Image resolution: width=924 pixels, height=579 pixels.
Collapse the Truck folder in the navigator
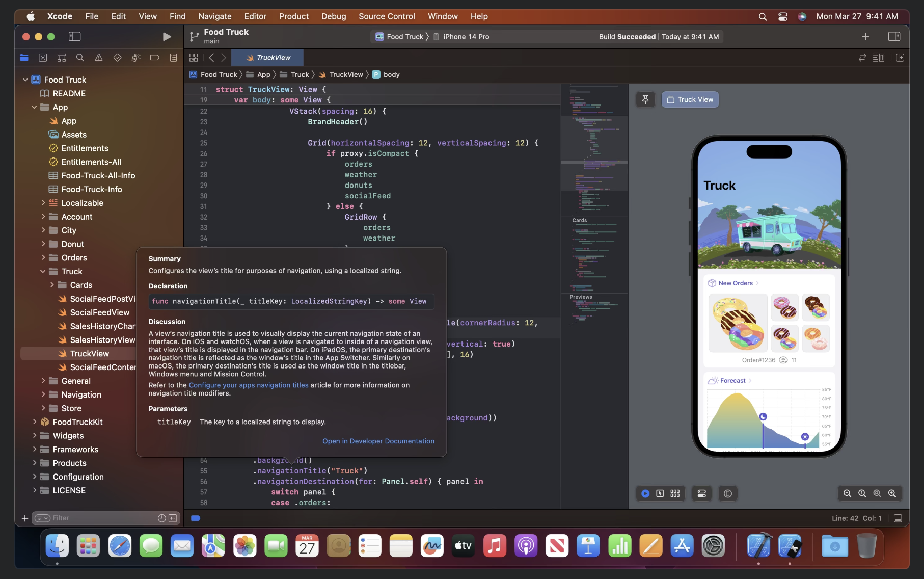pos(43,271)
